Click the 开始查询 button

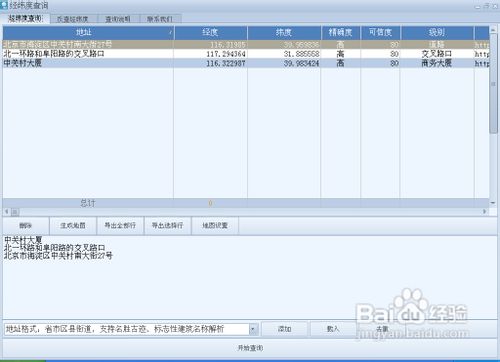click(250, 348)
